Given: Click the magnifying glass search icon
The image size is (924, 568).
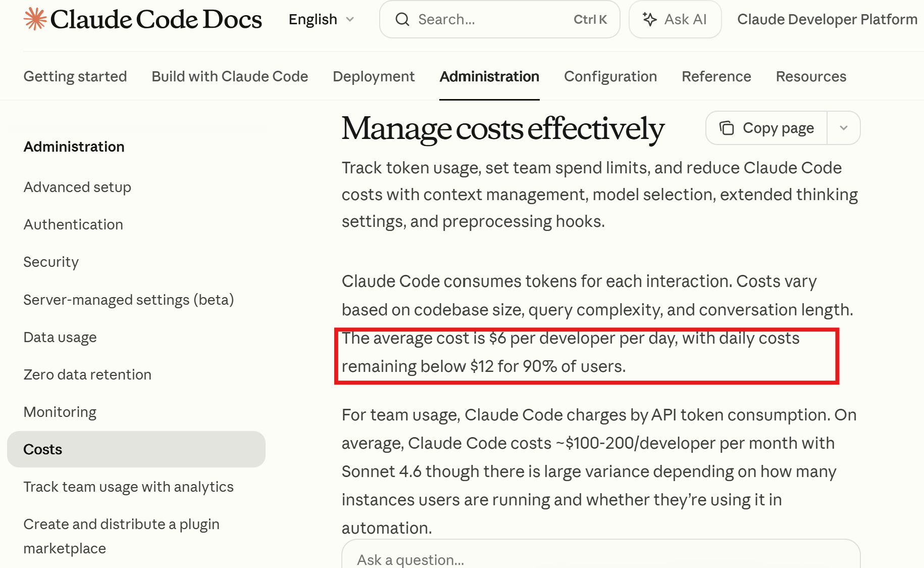Looking at the screenshot, I should [x=402, y=19].
